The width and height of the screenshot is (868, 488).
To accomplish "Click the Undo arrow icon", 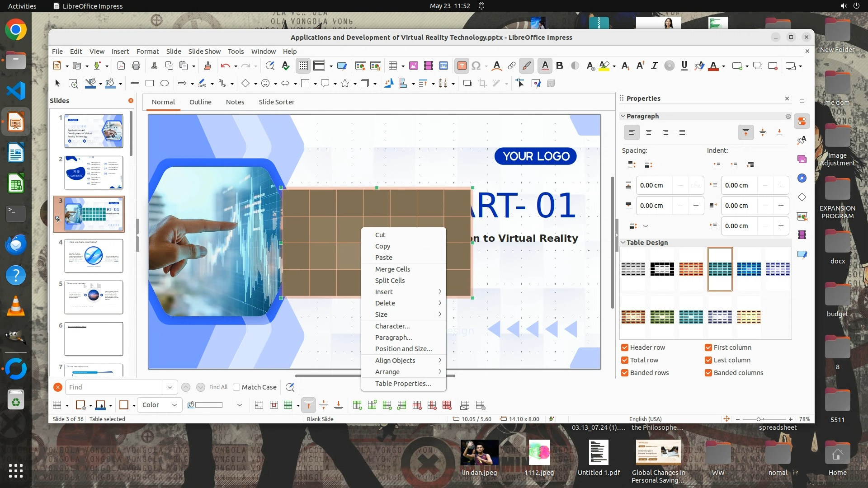I will point(225,66).
